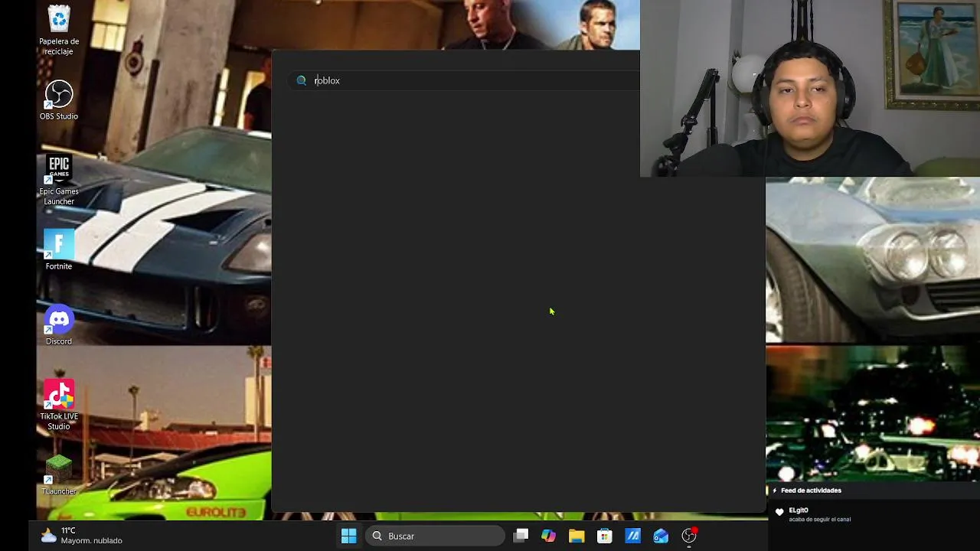980x551 pixels.
Task: Open the Epic Games Launcher desktop shortcut
Action: 59,181
